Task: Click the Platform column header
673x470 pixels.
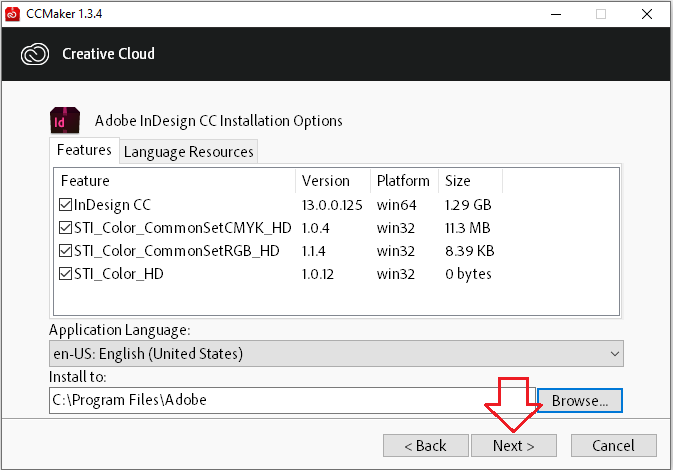Action: click(403, 181)
